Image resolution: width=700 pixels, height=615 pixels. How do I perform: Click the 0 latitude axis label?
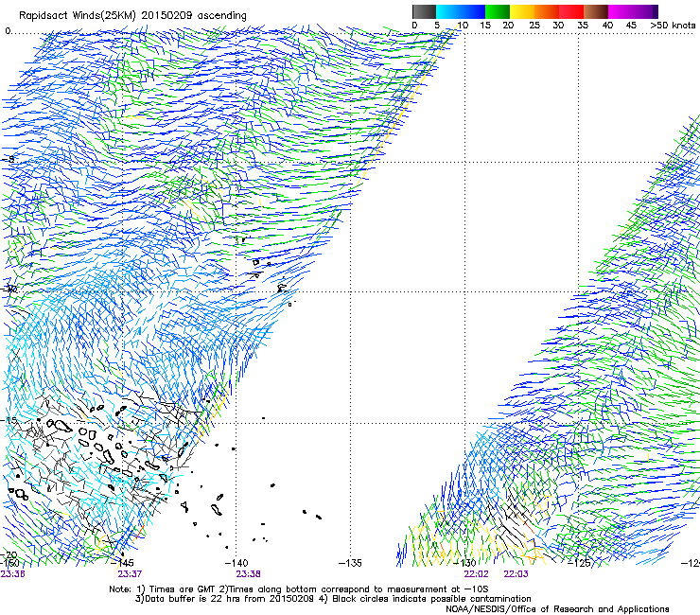(8, 31)
